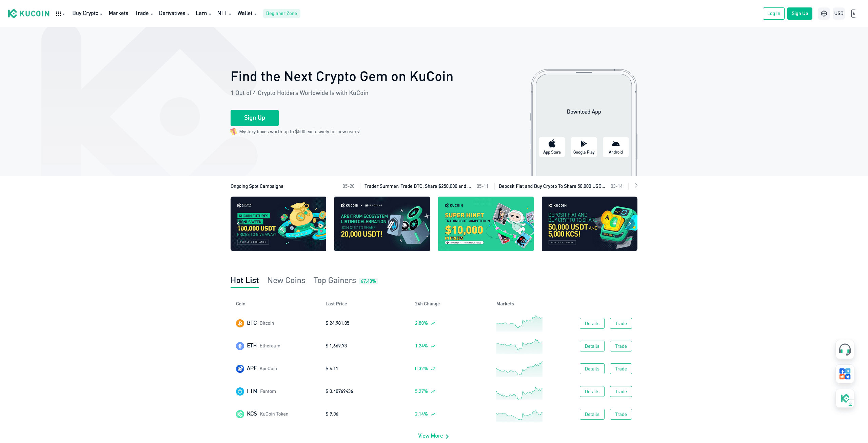Open the social media links widget
Image resolution: width=868 pixels, height=443 pixels.
point(845,374)
